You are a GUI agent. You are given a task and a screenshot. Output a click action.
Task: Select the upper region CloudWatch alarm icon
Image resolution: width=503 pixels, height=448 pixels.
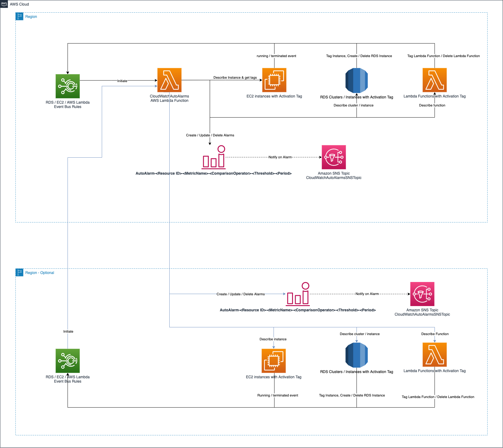(214, 157)
